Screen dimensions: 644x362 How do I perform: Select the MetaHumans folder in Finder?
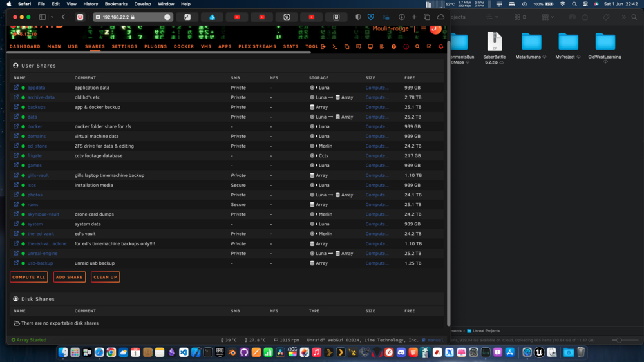[531, 47]
